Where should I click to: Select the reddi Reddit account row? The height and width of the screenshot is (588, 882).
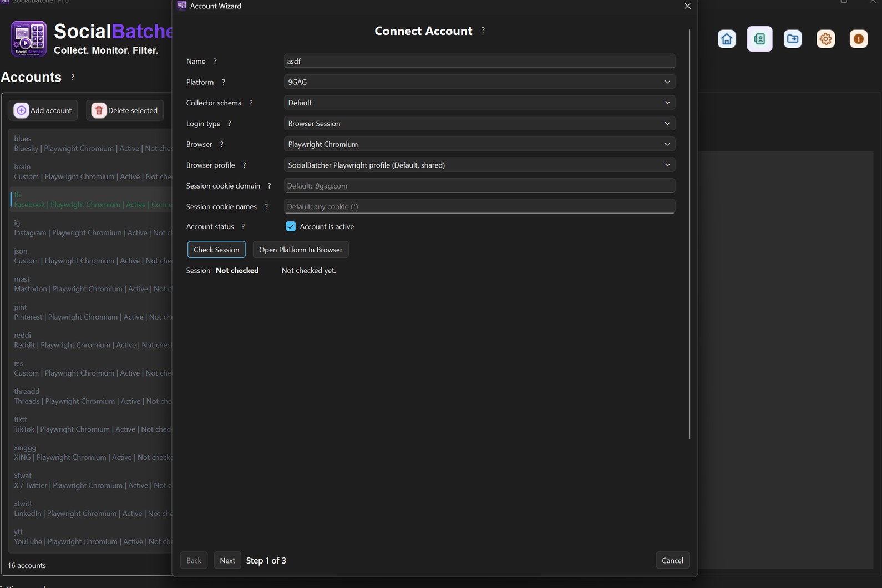pyautogui.click(x=92, y=340)
